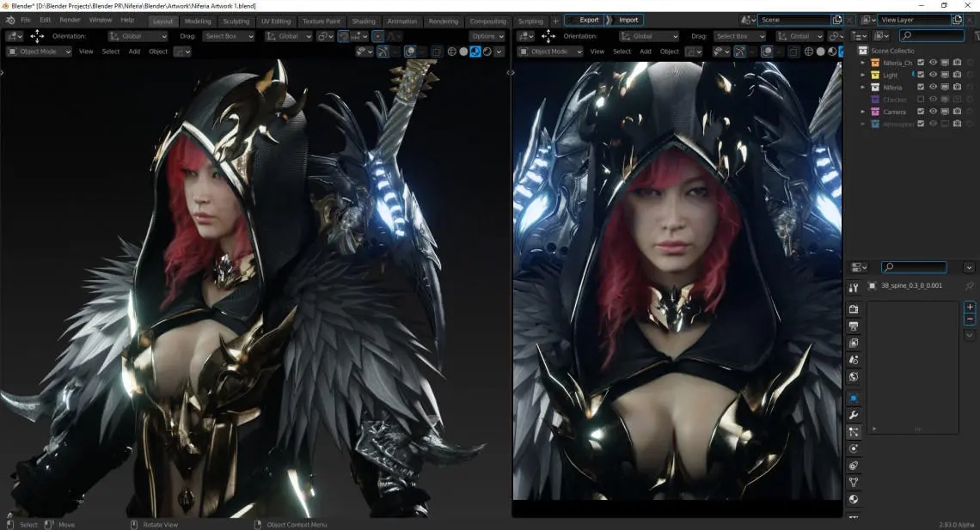Open the left viewport shading options arrow
980x530 pixels.
point(499,52)
